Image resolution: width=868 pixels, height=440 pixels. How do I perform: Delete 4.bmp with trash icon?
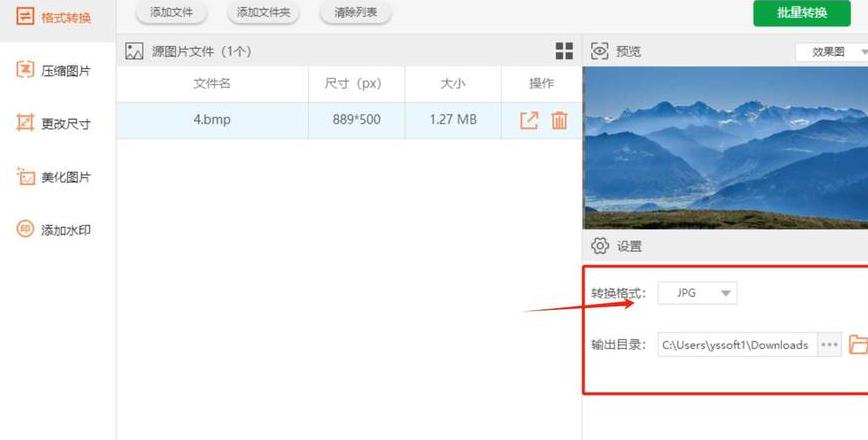point(560,120)
